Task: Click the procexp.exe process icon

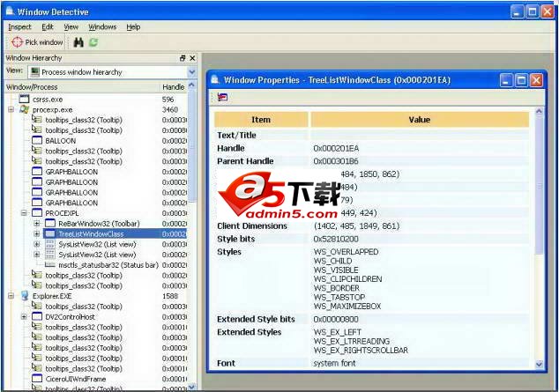Action: [24, 109]
